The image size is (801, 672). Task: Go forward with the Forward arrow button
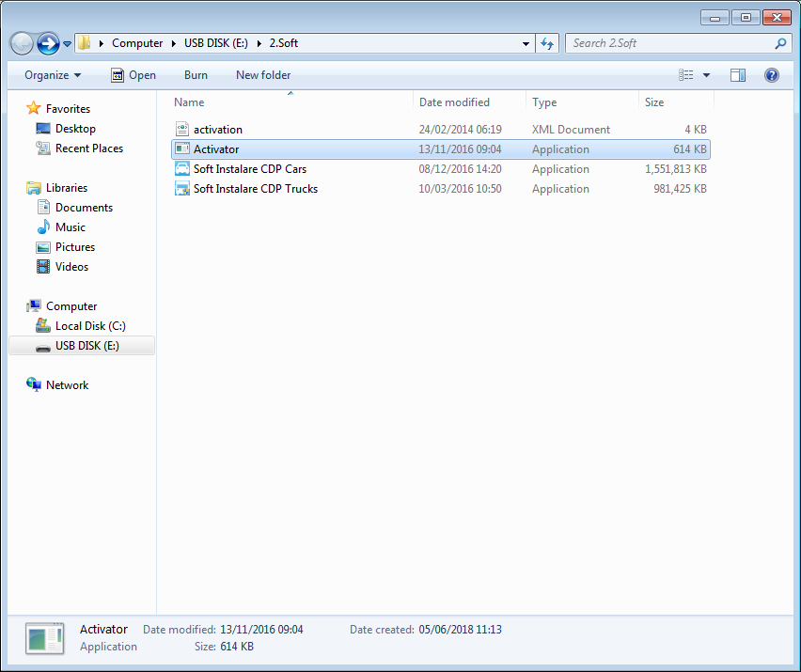pyautogui.click(x=49, y=44)
